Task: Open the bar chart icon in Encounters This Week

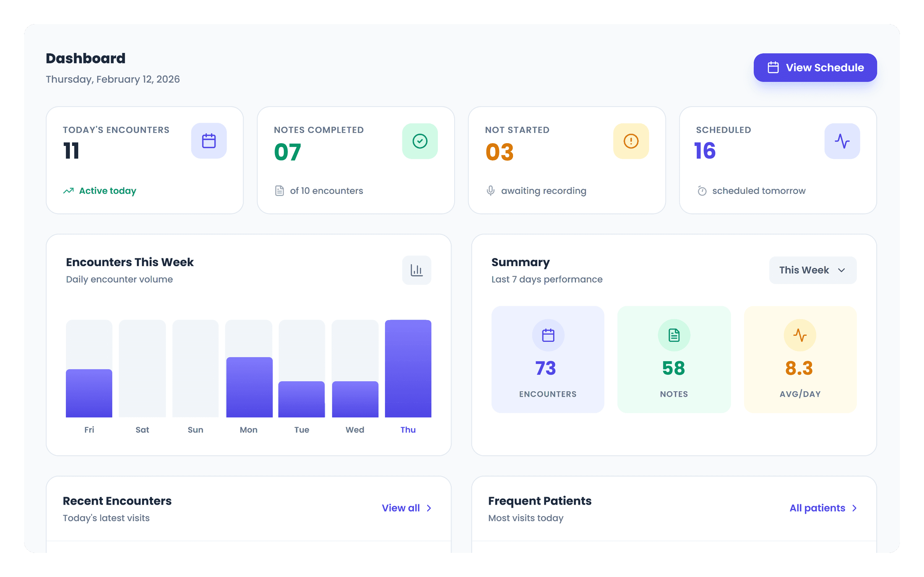Action: (x=417, y=270)
